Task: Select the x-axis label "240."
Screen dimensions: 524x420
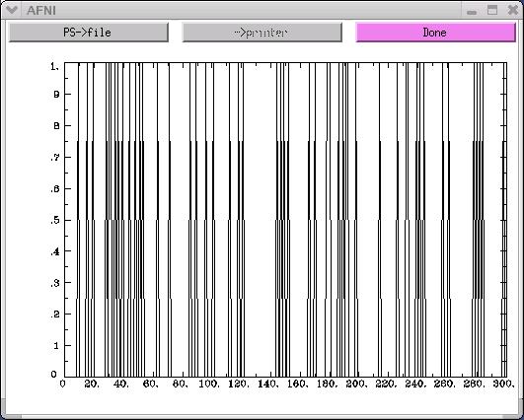Action: click(x=415, y=384)
